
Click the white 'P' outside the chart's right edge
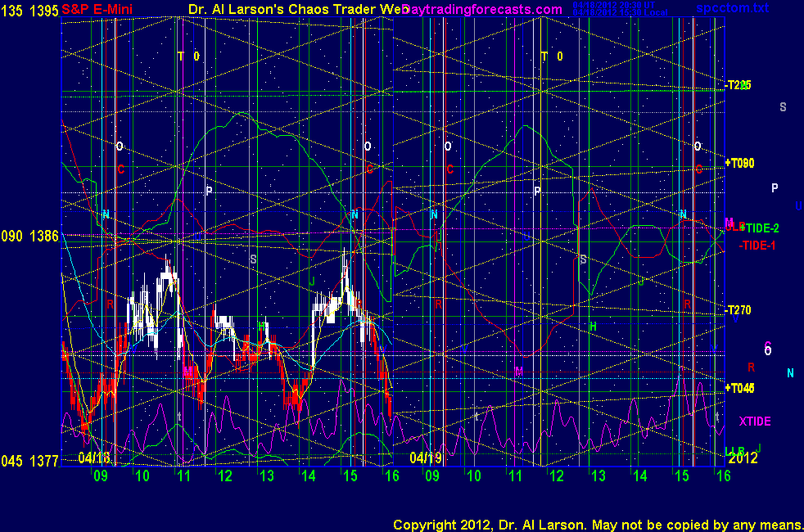(775, 188)
